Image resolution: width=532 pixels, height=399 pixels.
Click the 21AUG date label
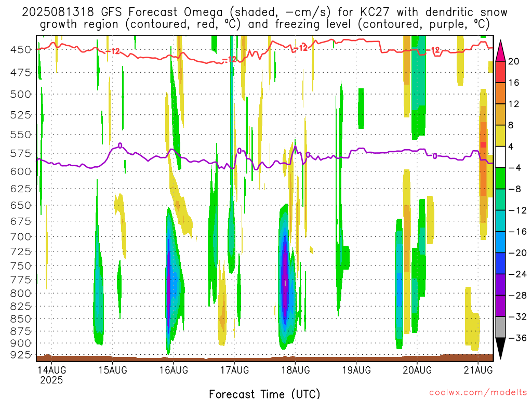[478, 369]
